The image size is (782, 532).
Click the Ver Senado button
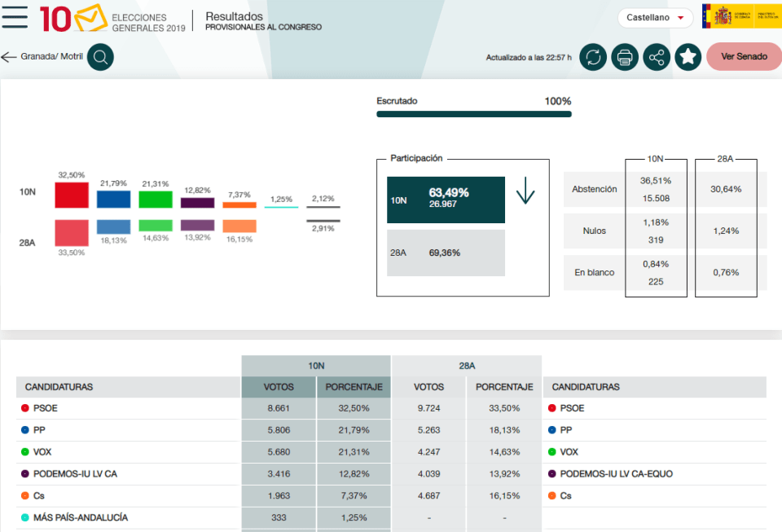[x=742, y=57]
